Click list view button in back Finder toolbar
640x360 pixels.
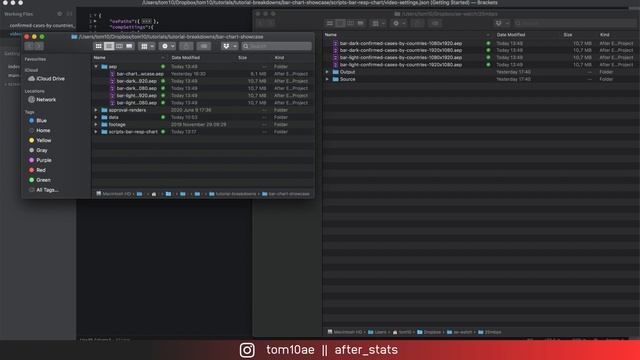pyautogui.click(x=340, y=23)
